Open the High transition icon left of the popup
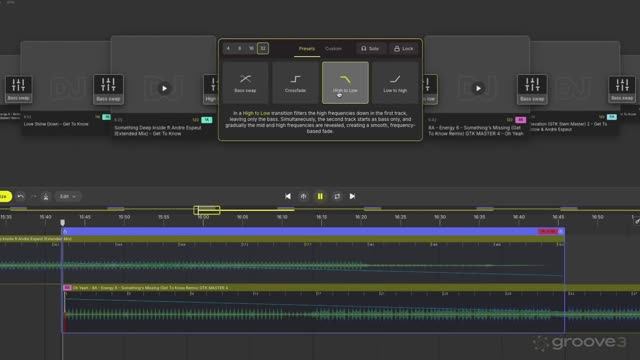Image resolution: width=640 pixels, height=360 pixels. [211, 89]
